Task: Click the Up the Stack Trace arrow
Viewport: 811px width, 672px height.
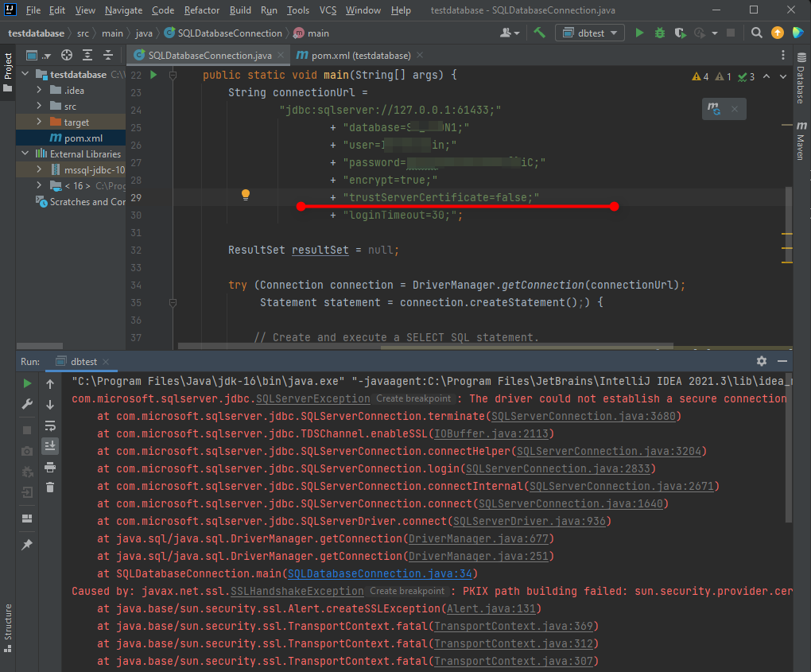Action: point(50,384)
